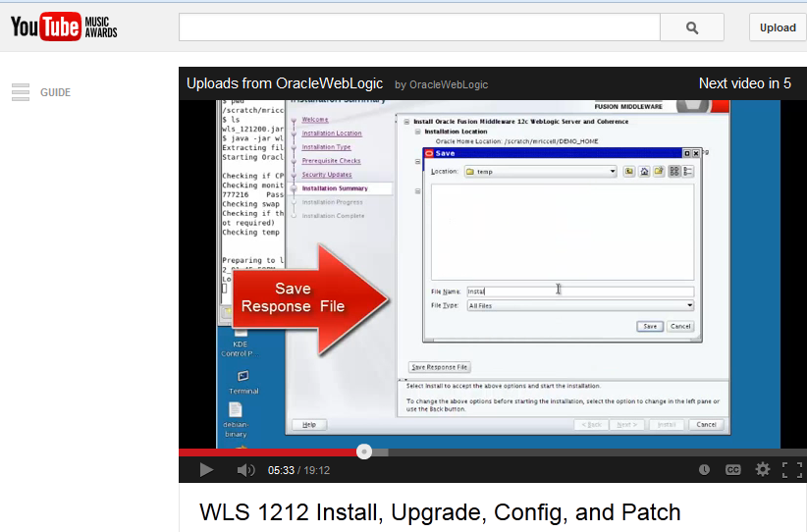Screen dimensions: 807x532
Task: Go to the Installation Type step
Action: click(x=326, y=147)
